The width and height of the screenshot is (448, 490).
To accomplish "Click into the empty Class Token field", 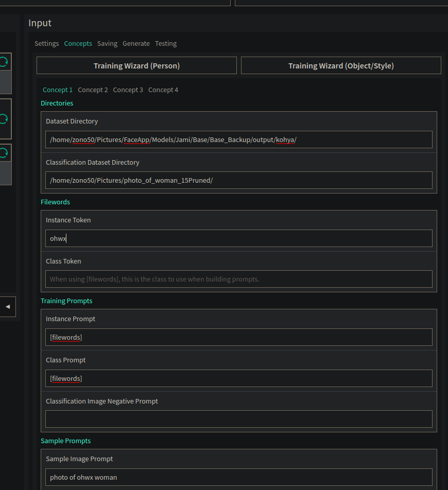I will pos(238,279).
